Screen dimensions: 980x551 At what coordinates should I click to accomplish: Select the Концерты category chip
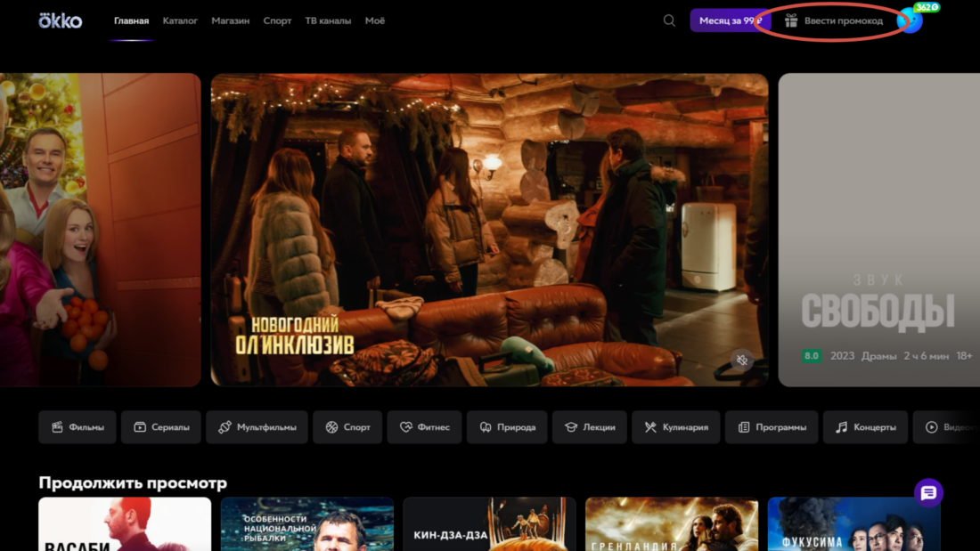pos(865,427)
